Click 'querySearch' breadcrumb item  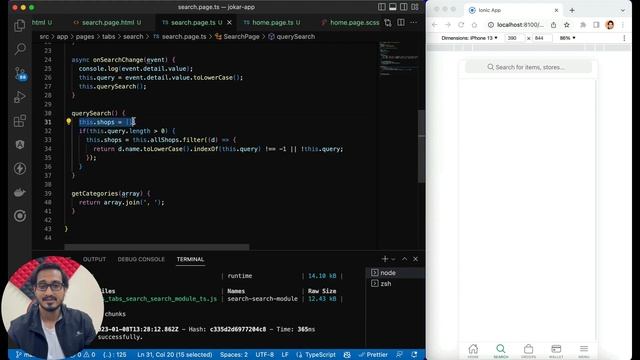click(x=291, y=37)
